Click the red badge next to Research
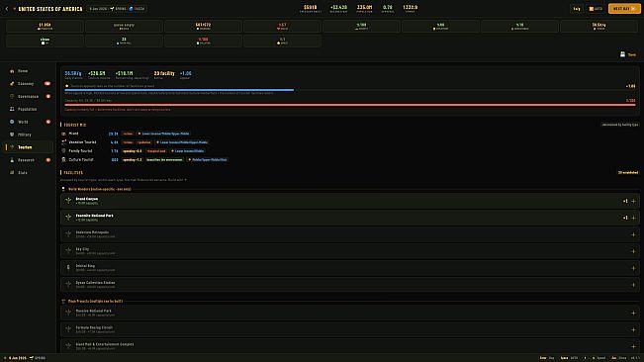This screenshot has width=644, height=362. pyautogui.click(x=48, y=160)
